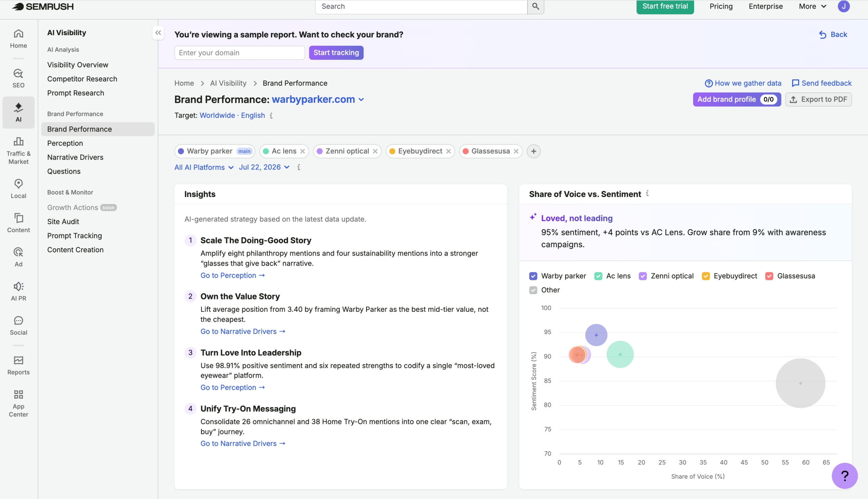Add another competitor with plus button
868x499 pixels.
click(534, 151)
